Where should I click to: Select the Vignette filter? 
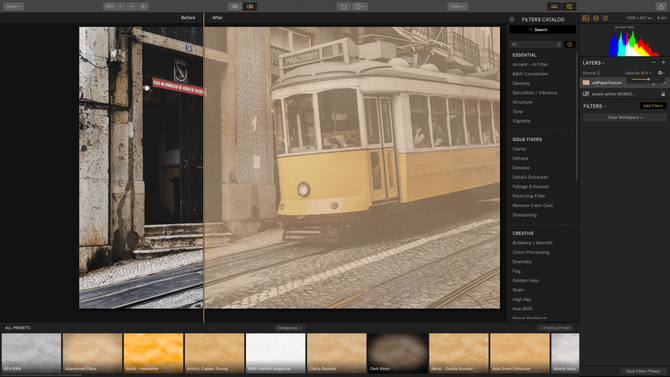[x=521, y=121]
